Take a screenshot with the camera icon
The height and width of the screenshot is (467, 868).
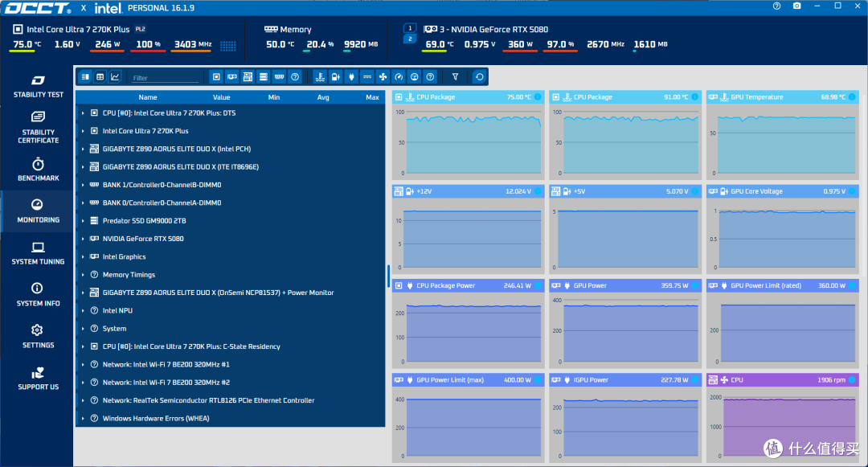coord(796,6)
